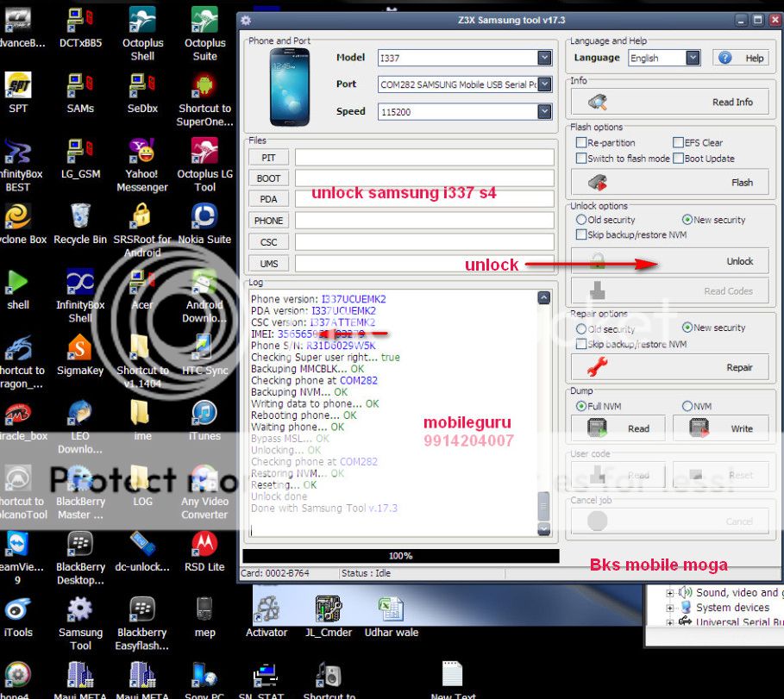Open the SigmaKey desktop icon
Viewport: 784px width, 699px height.
(80, 355)
